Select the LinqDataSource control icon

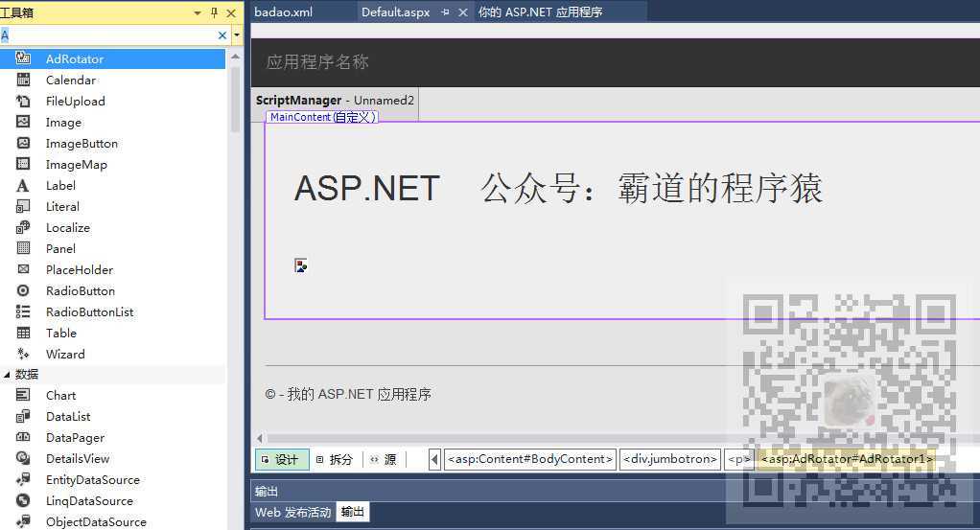pos(23,500)
